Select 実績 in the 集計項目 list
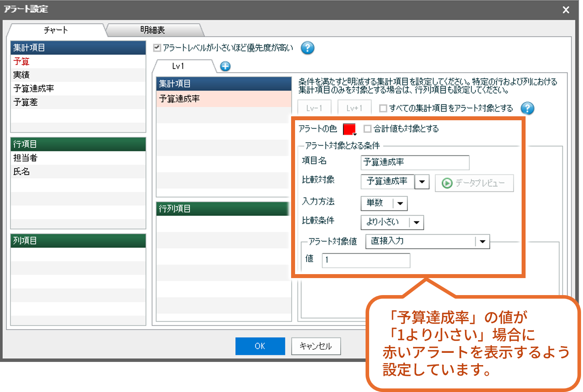 click(22, 75)
